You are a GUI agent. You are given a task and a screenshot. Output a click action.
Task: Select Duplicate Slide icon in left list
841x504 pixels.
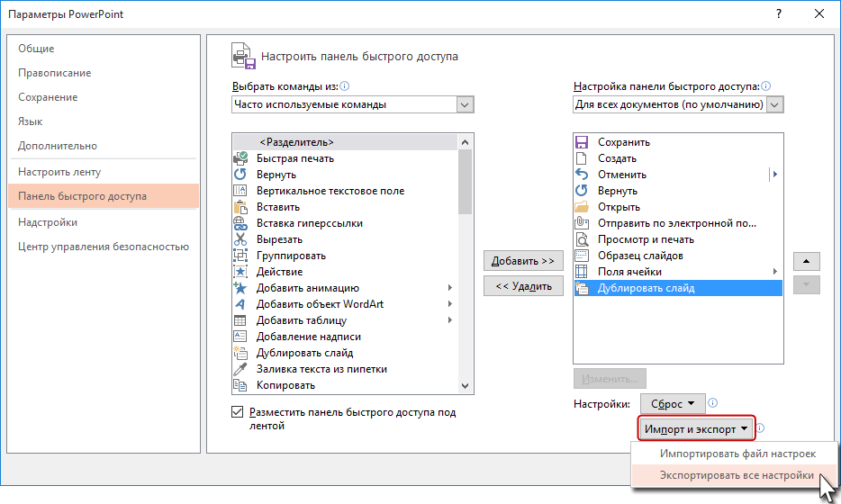[240, 353]
